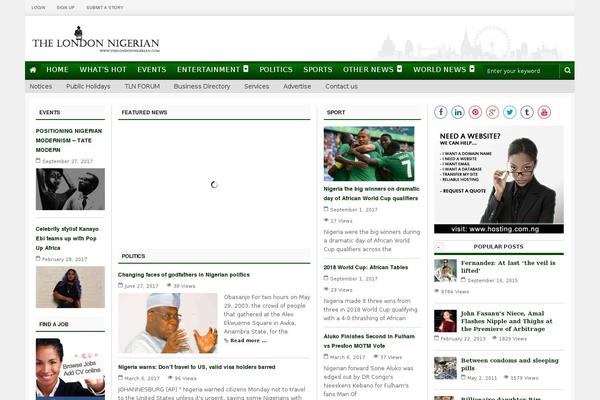Screen dimensions: 600x400
Task: Open the ENTERTAINMENT menu item
Action: tap(208, 70)
